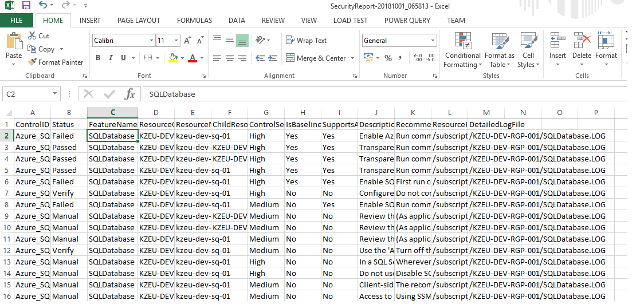Viewport: 644px width, 308px height.
Task: Click the Delete cells icon
Action: (582, 40)
